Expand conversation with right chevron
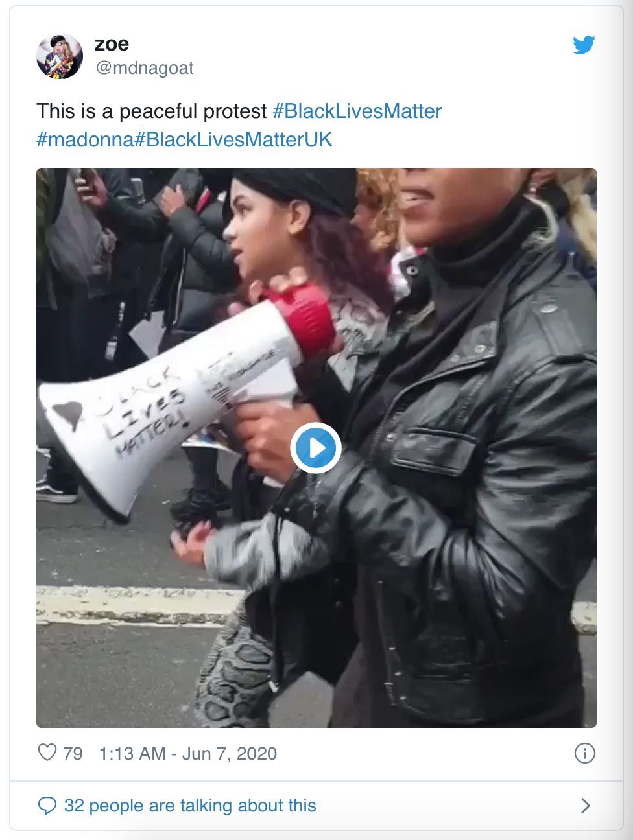This screenshot has height=840, width=633. pos(585,806)
